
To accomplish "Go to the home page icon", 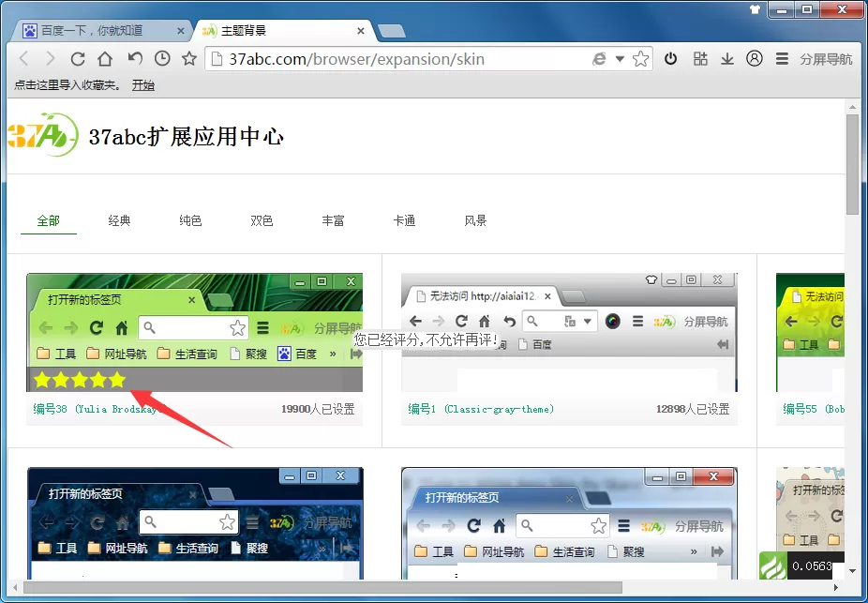I will 105,59.
